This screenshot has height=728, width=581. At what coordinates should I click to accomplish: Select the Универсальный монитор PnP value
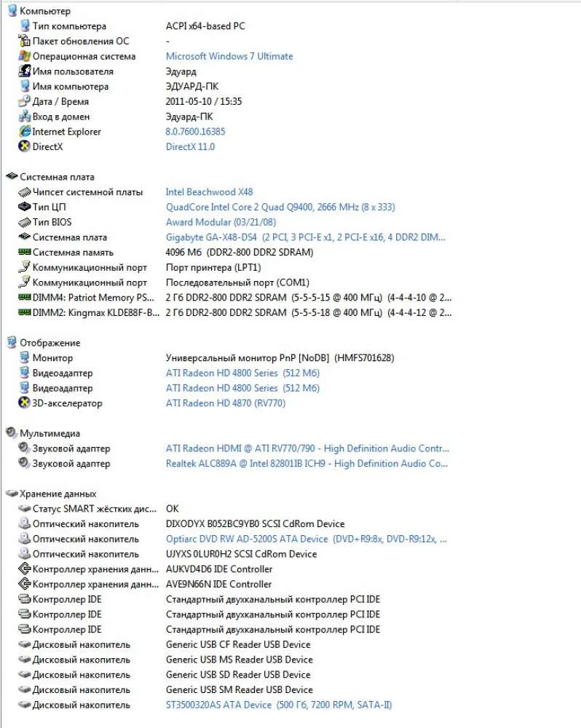click(280, 358)
